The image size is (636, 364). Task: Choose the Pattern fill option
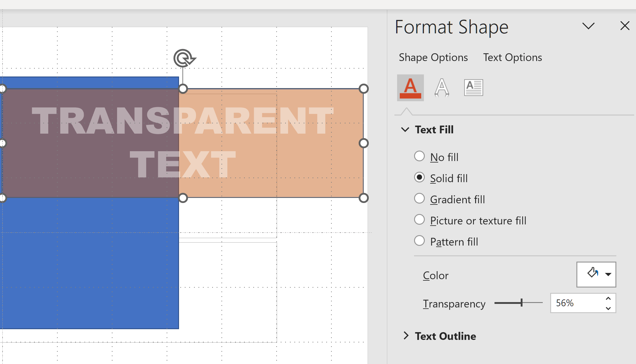pyautogui.click(x=419, y=241)
